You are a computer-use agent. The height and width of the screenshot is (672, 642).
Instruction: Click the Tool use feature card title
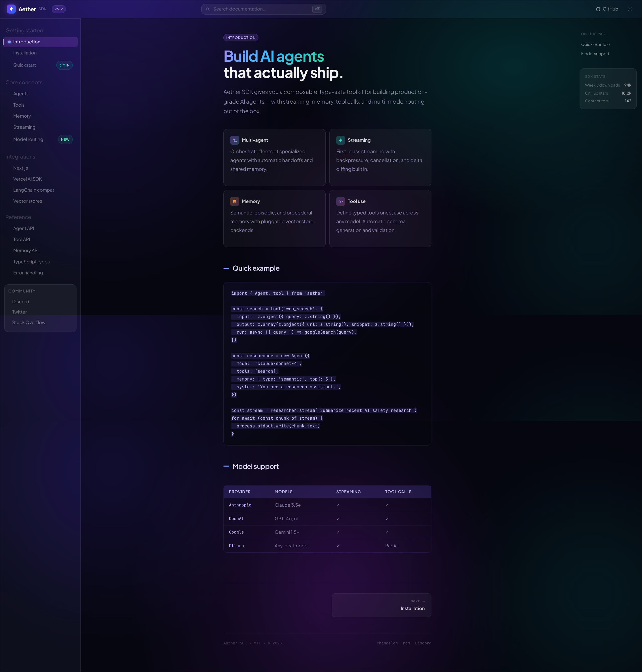[x=356, y=201]
